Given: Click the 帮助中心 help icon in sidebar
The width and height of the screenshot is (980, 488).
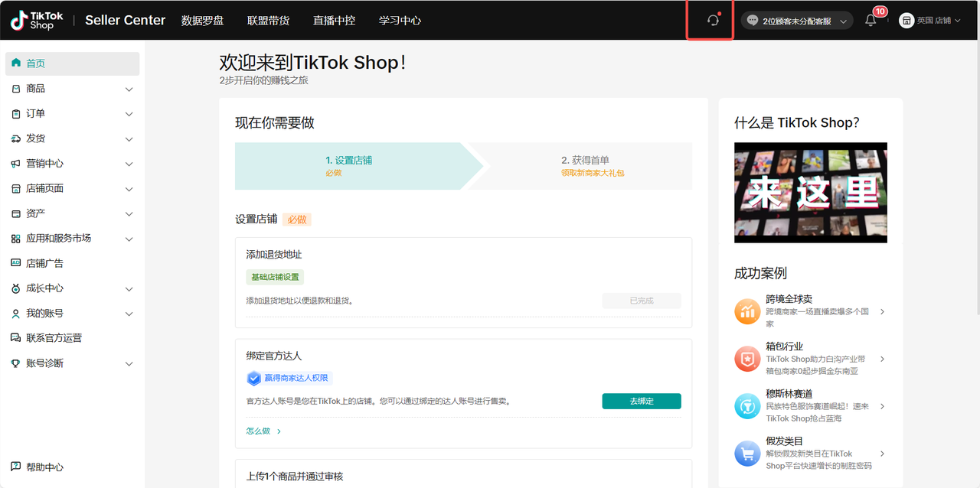Looking at the screenshot, I should 16,467.
